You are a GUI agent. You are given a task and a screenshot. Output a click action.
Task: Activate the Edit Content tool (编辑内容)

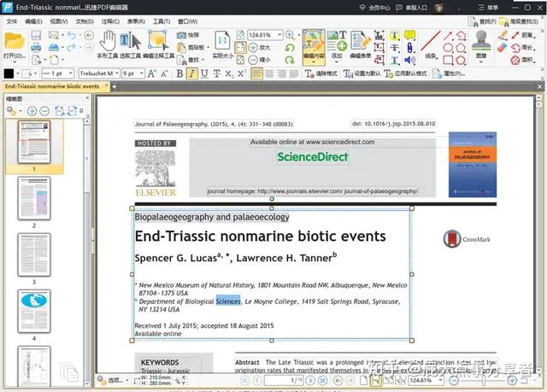click(314, 47)
